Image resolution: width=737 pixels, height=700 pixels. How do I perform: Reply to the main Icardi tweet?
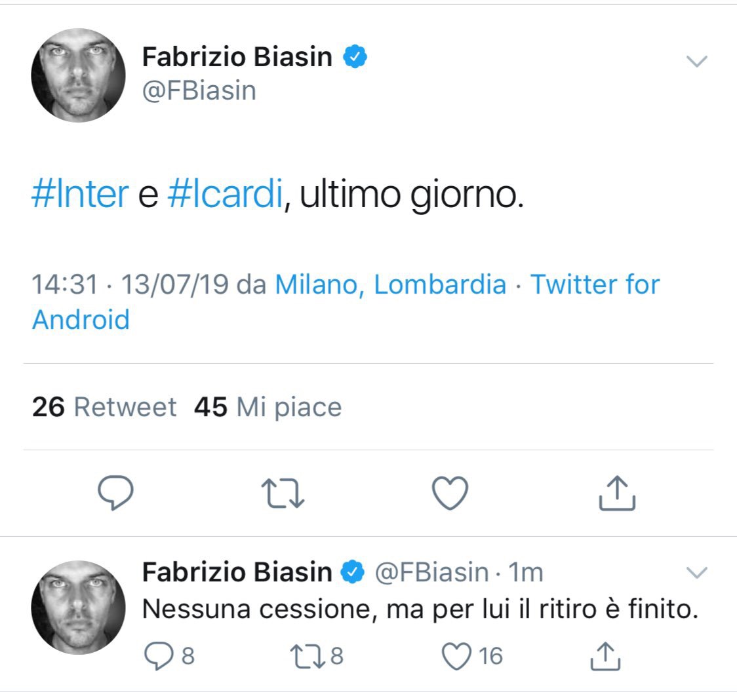click(115, 494)
